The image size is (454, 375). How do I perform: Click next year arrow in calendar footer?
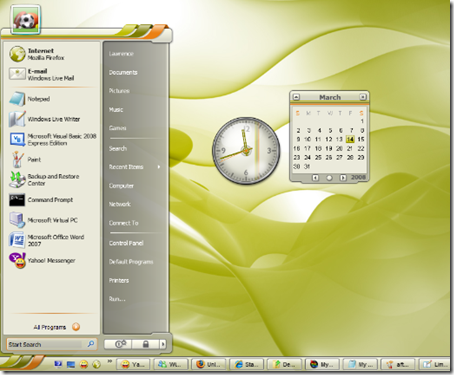pyautogui.click(x=343, y=178)
